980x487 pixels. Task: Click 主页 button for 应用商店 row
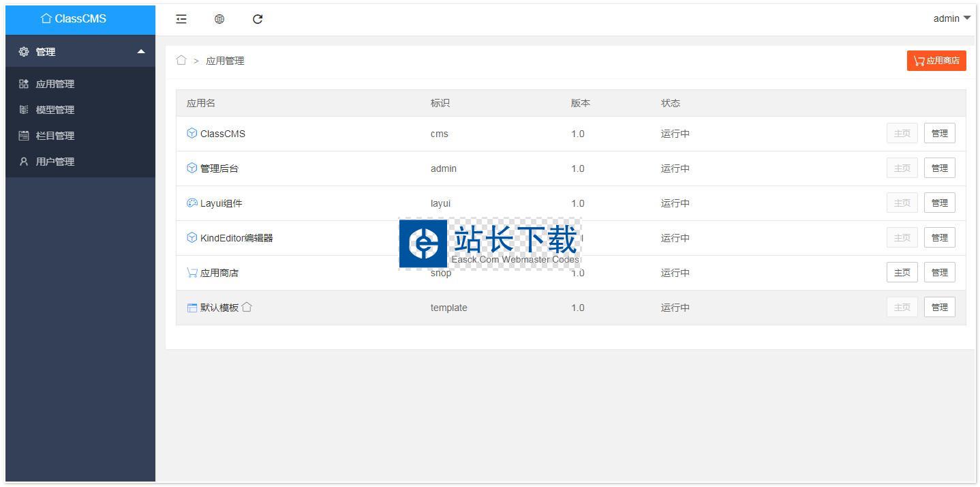pos(902,273)
